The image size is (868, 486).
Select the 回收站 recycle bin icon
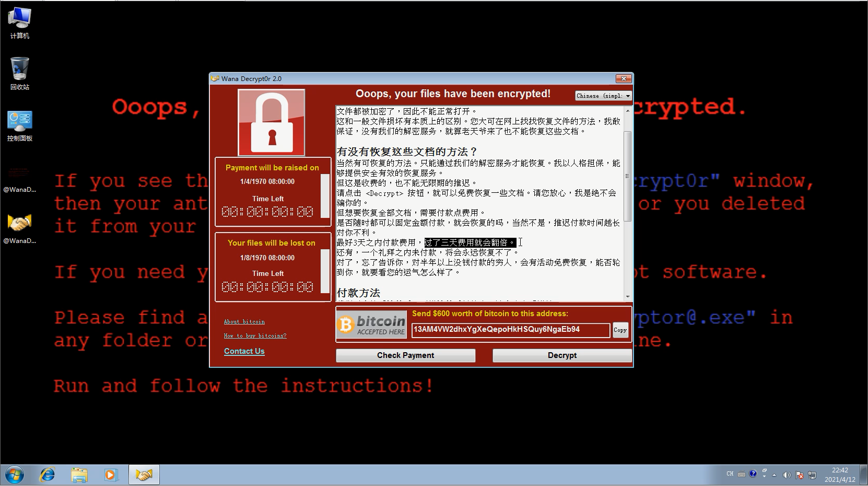click(x=20, y=74)
